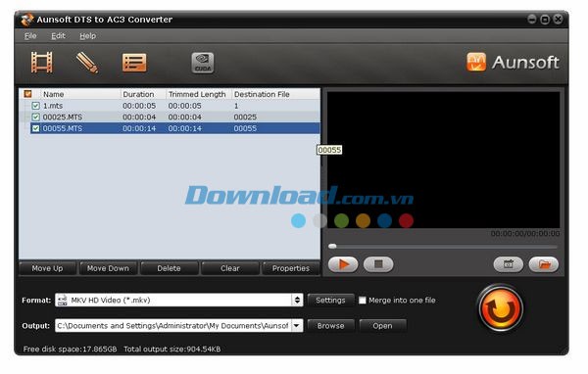The width and height of the screenshot is (588, 374).
Task: Open file Properties
Action: click(x=291, y=268)
